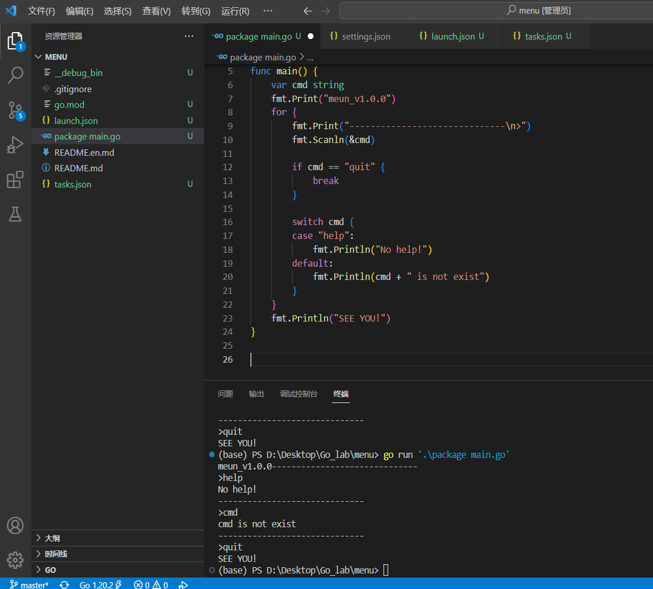Image resolution: width=653 pixels, height=589 pixels.
Task: Open the Source Control view
Action: tap(15, 110)
